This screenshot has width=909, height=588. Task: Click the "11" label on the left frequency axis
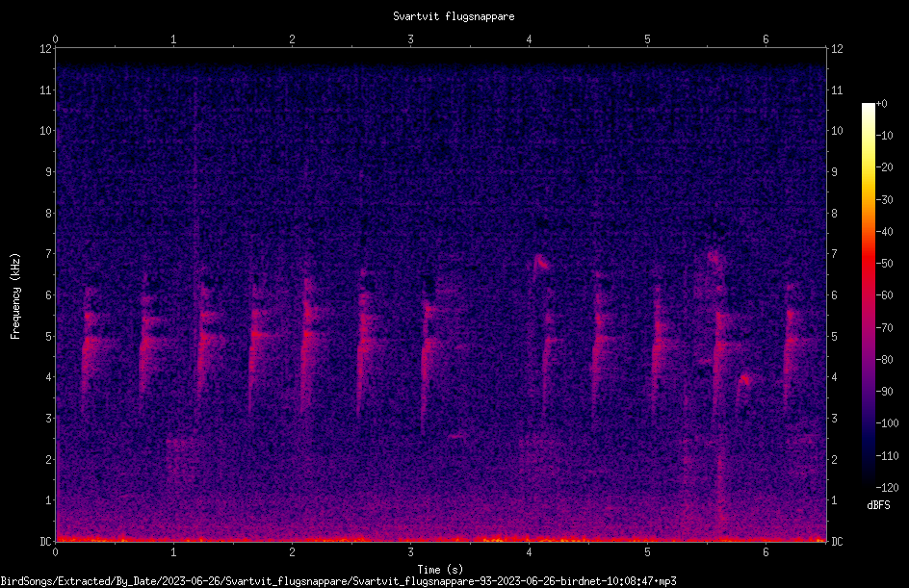click(45, 89)
